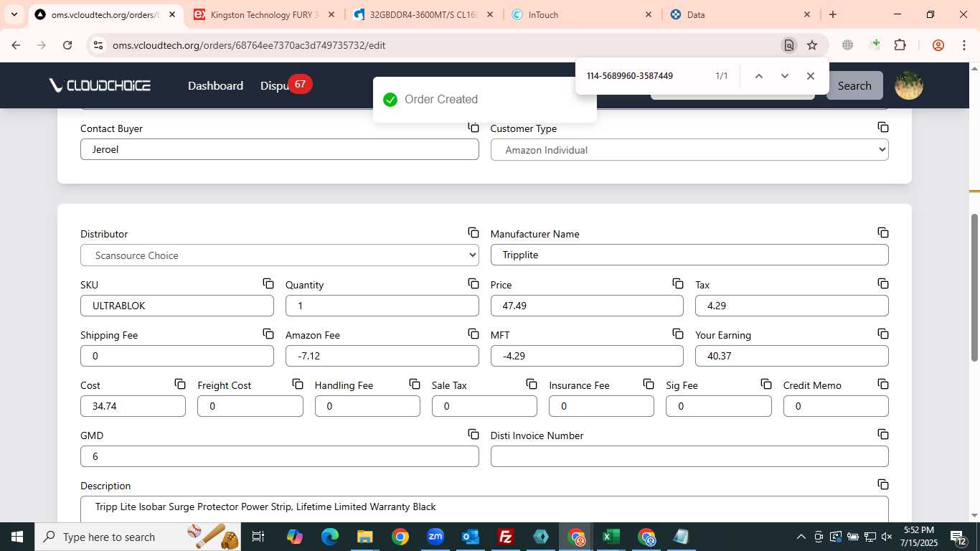Switch to the 32GBDDR4-3600MT/S tab
Viewport: 980px width, 551px height.
click(423, 14)
